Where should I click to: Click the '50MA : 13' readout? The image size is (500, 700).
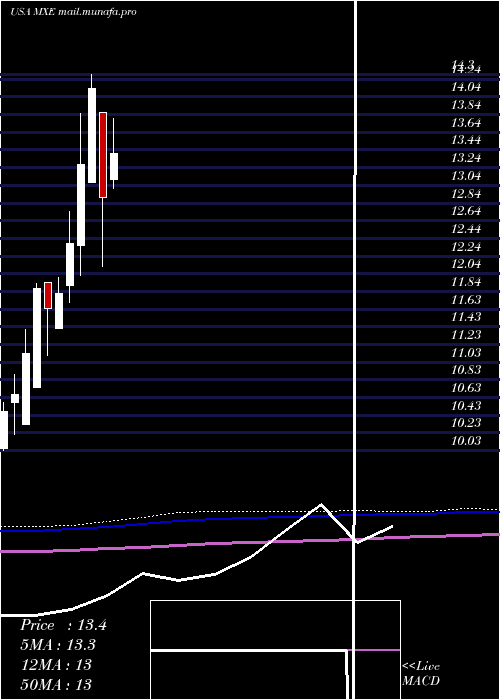point(56,684)
